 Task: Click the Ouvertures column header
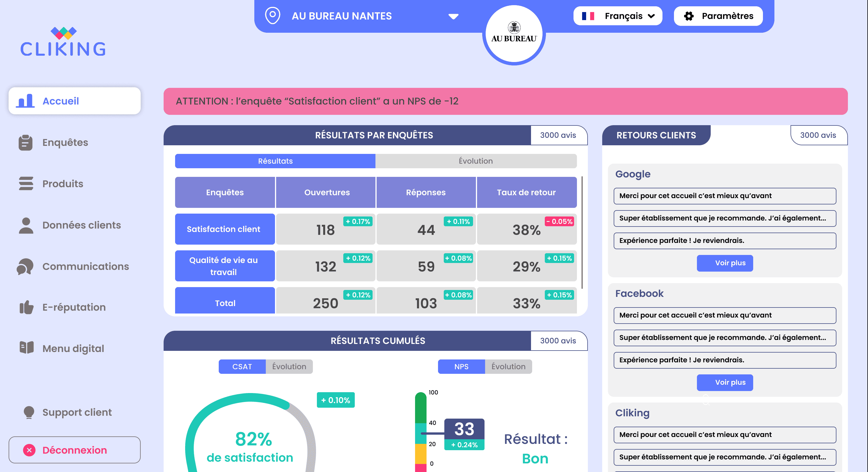[326, 192]
